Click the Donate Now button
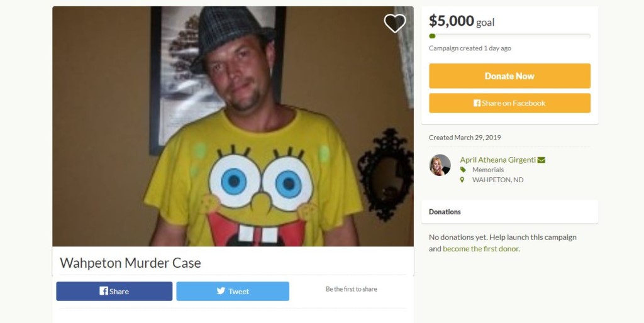The width and height of the screenshot is (644, 323). (x=509, y=76)
